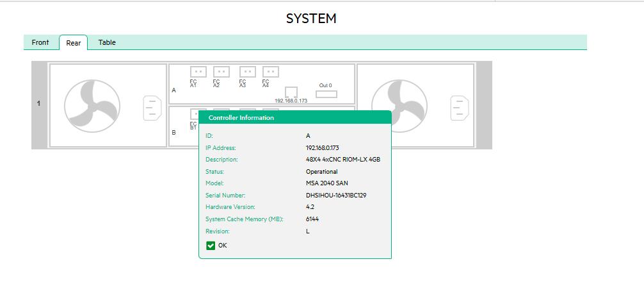644x293 pixels.
Task: Click the green OK checkmark icon
Action: click(211, 246)
